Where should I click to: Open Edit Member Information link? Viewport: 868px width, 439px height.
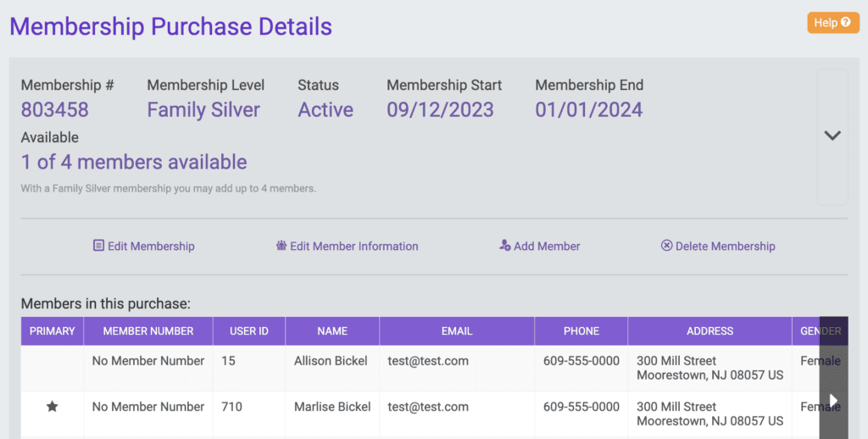coord(347,246)
